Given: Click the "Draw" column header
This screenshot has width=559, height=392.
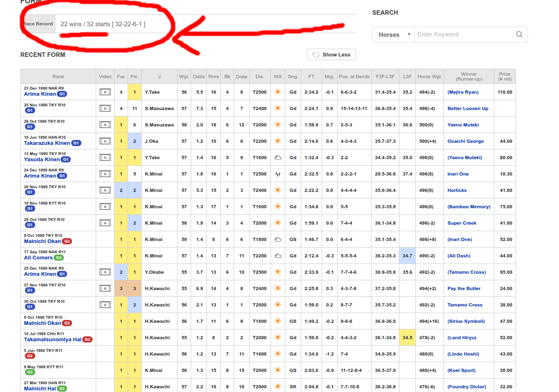Looking at the screenshot, I should coord(241,77).
